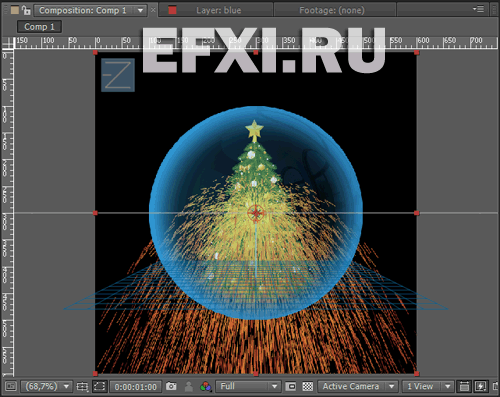Click the red label swatch beside Layer: blue
This screenshot has height=397, width=500.
point(172,10)
